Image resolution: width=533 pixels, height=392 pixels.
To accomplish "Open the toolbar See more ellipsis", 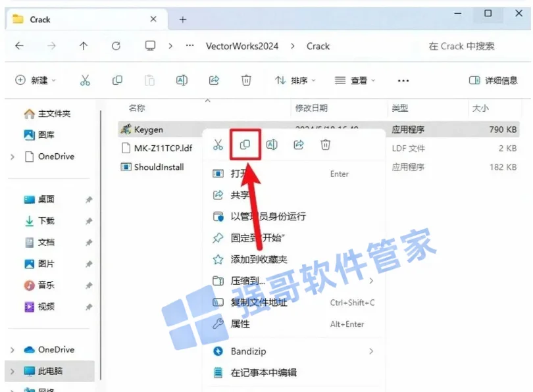I will 403,80.
